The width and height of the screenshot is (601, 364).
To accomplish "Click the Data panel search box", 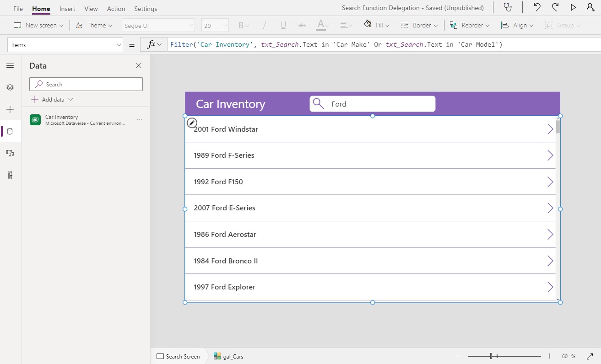I will pyautogui.click(x=86, y=84).
